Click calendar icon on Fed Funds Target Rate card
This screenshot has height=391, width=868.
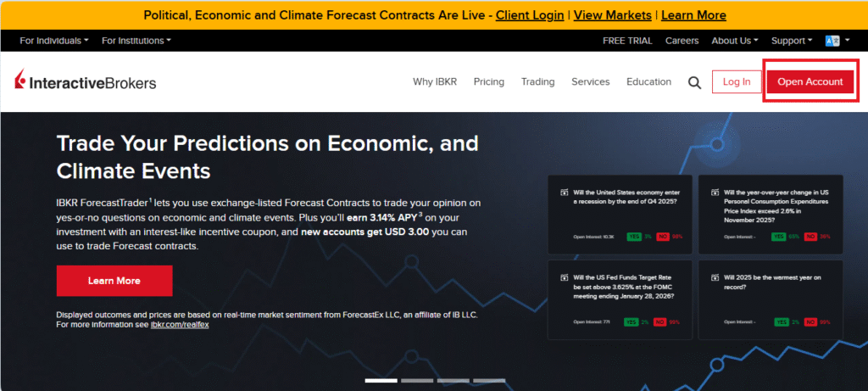tap(564, 277)
